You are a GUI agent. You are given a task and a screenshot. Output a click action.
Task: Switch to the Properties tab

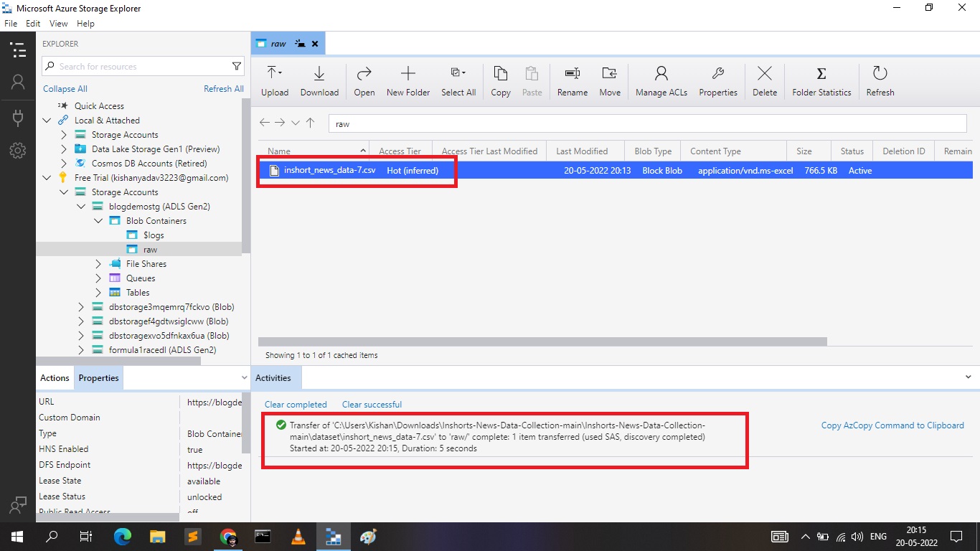point(98,378)
